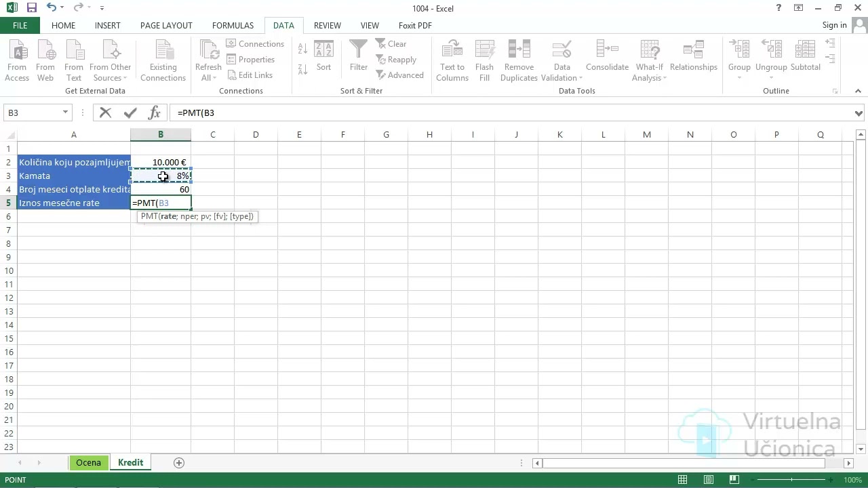The height and width of the screenshot is (488, 868).
Task: Switch to Normal view in the status bar
Action: [683, 480]
